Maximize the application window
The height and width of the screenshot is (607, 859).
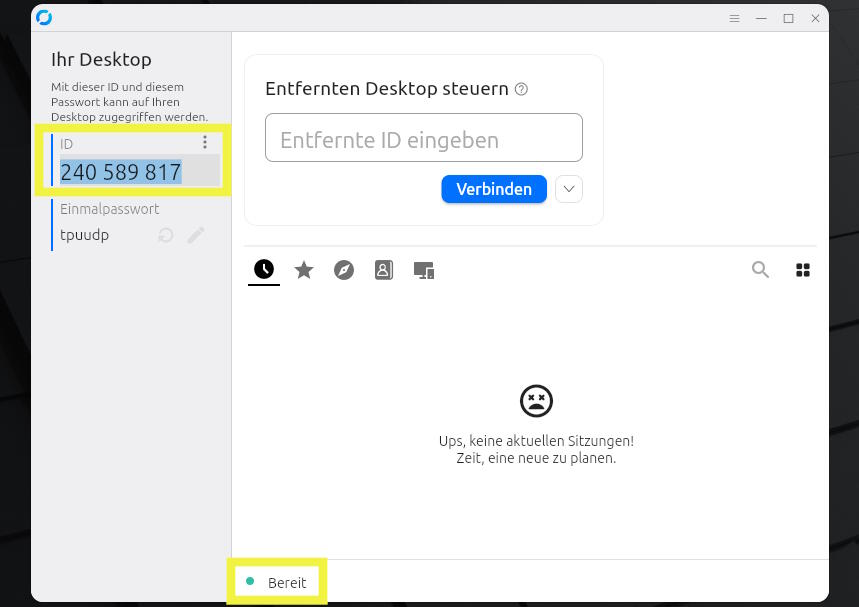[x=788, y=18]
